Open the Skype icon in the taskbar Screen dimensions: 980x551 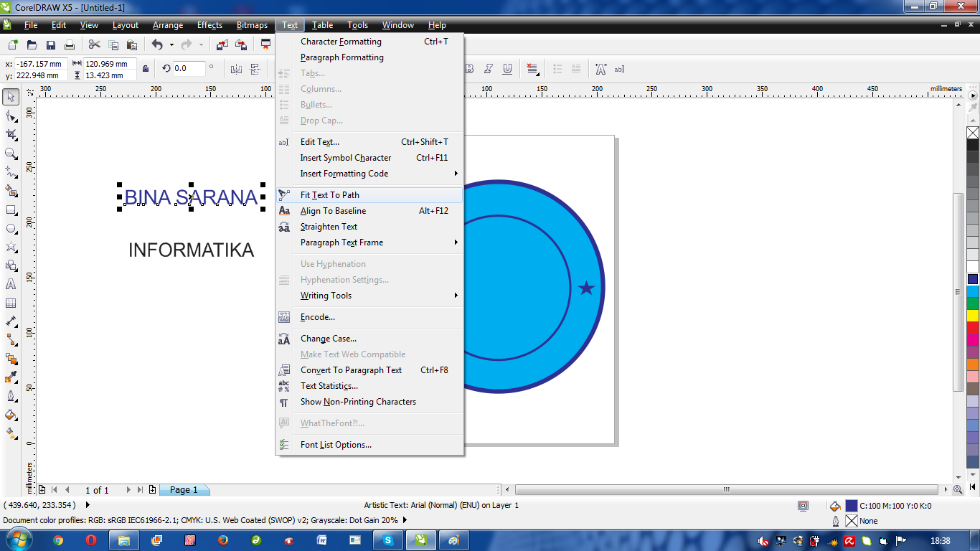coord(388,540)
